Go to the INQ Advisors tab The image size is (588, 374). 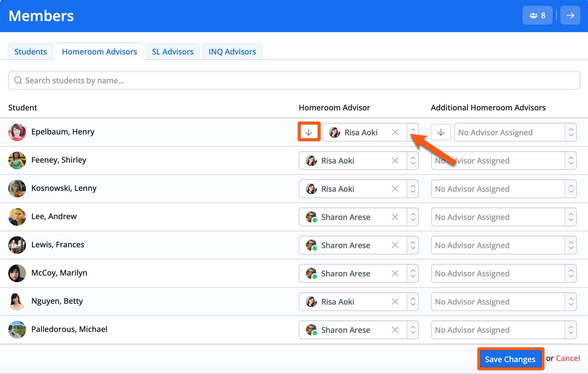pos(232,52)
